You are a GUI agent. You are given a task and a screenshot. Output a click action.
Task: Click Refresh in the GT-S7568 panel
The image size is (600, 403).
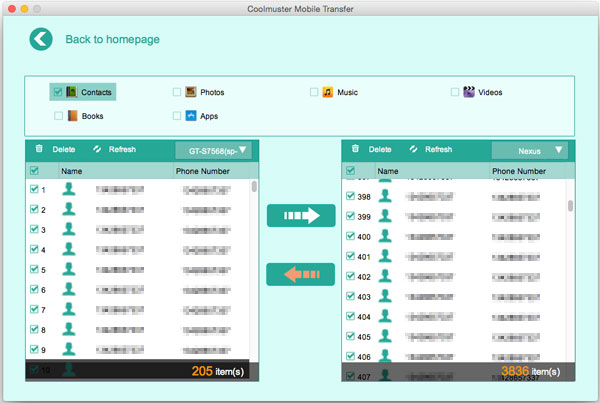122,149
